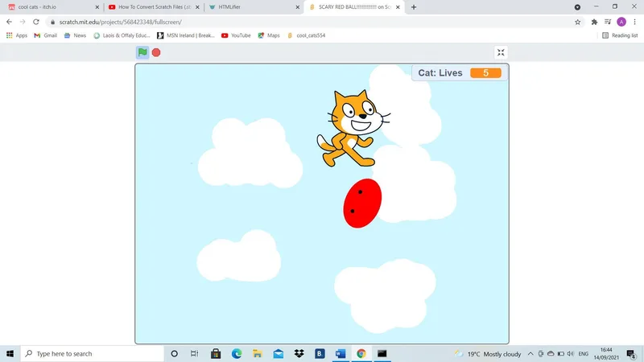
Task: Open the Extensions puzzle icon
Action: point(594,23)
